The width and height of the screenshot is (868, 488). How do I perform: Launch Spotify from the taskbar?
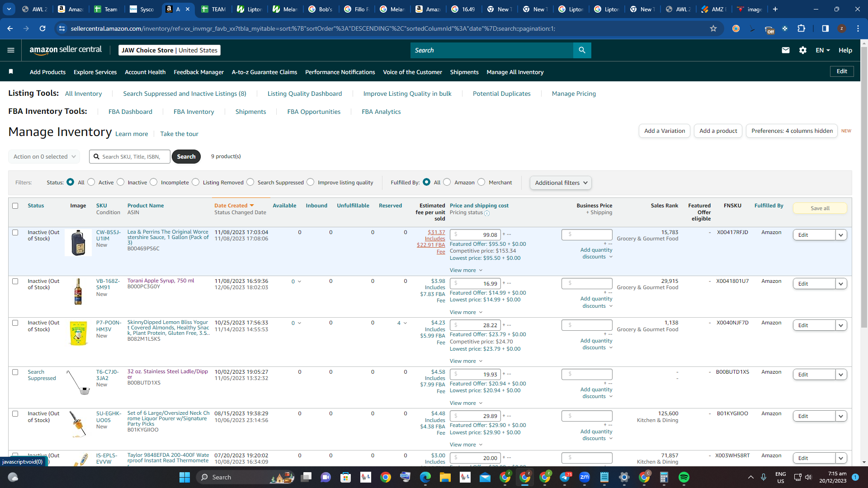pyautogui.click(x=684, y=477)
